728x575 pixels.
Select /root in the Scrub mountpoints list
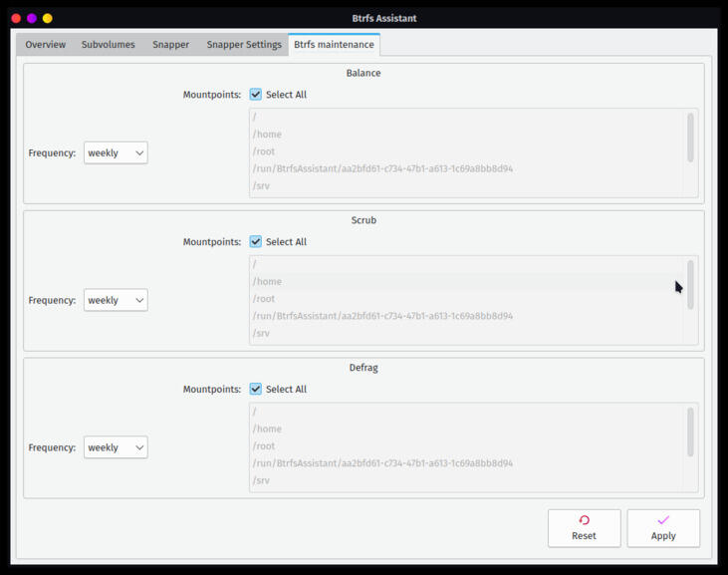coord(467,299)
